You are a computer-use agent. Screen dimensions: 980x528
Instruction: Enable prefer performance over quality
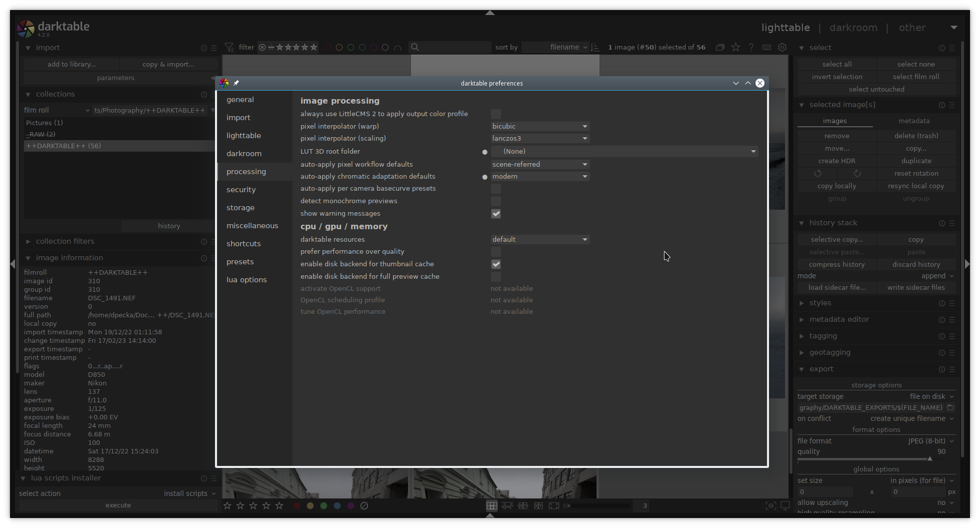[495, 251]
